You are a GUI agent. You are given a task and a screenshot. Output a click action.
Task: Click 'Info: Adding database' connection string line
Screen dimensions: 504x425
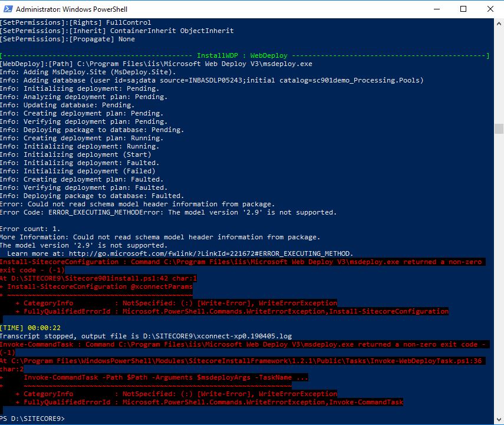coord(212,80)
